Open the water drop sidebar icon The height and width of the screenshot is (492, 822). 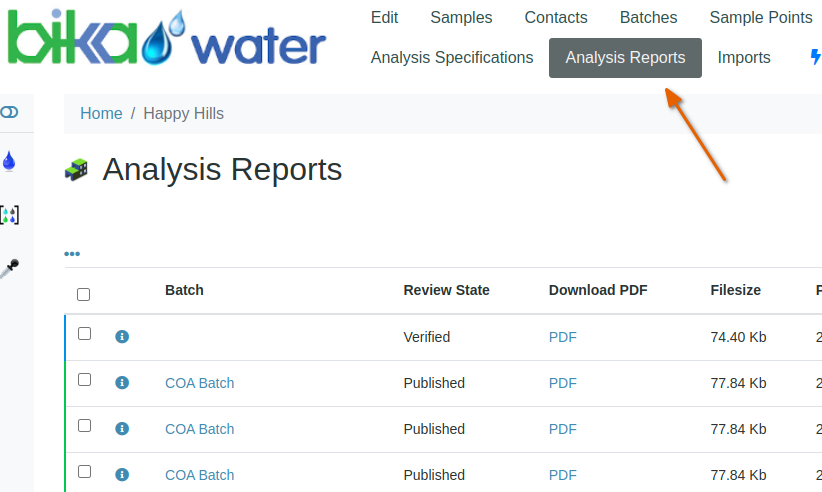pyautogui.click(x=10, y=161)
